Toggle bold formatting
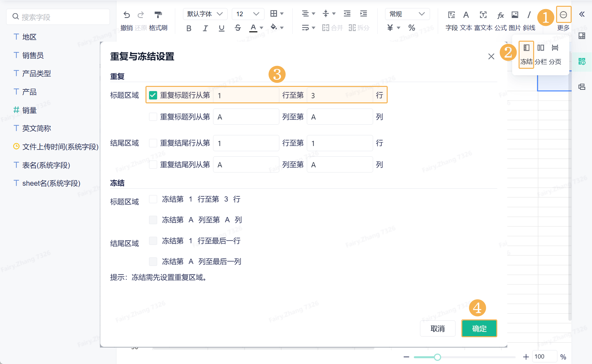The image size is (592, 364). [189, 28]
